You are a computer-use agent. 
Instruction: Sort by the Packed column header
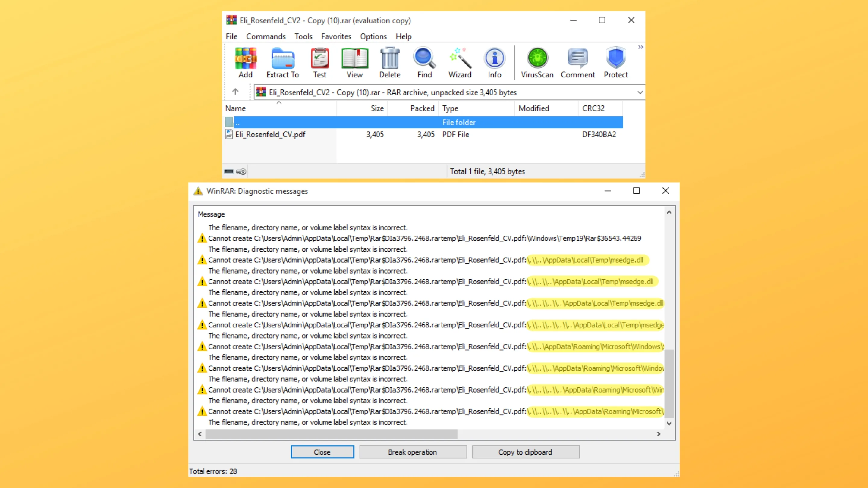pyautogui.click(x=413, y=108)
